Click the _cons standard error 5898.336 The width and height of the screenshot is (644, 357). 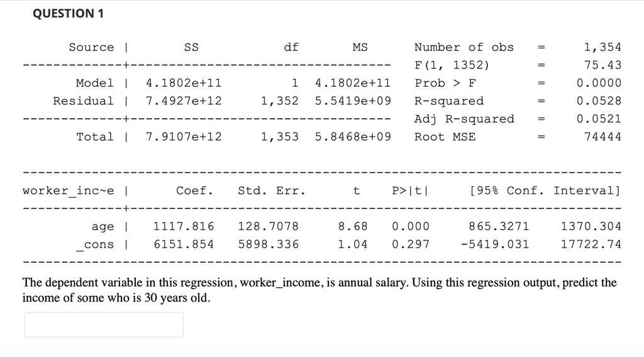(x=268, y=244)
